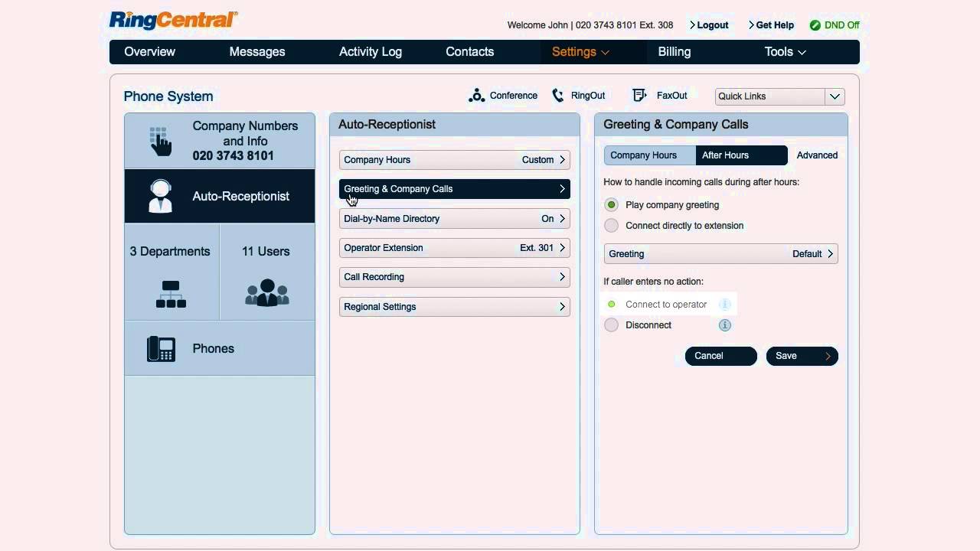980x551 pixels.
Task: Switch to Company Hours tab
Action: click(x=650, y=155)
